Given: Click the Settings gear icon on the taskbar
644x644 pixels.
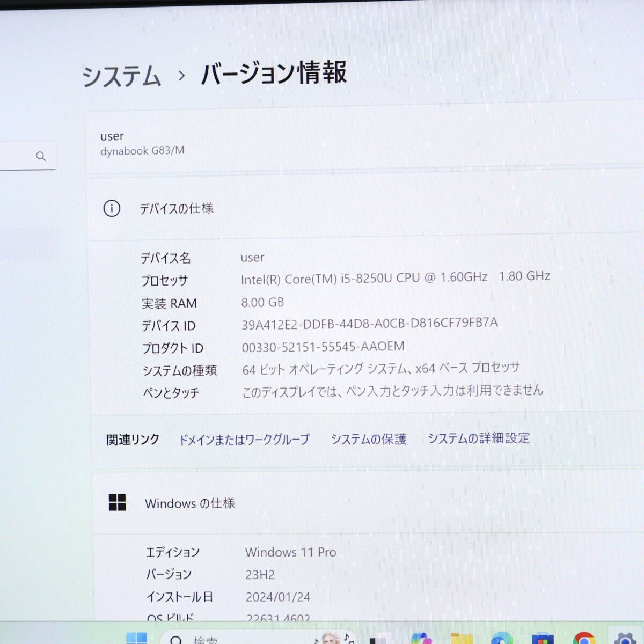Looking at the screenshot, I should click(625, 639).
